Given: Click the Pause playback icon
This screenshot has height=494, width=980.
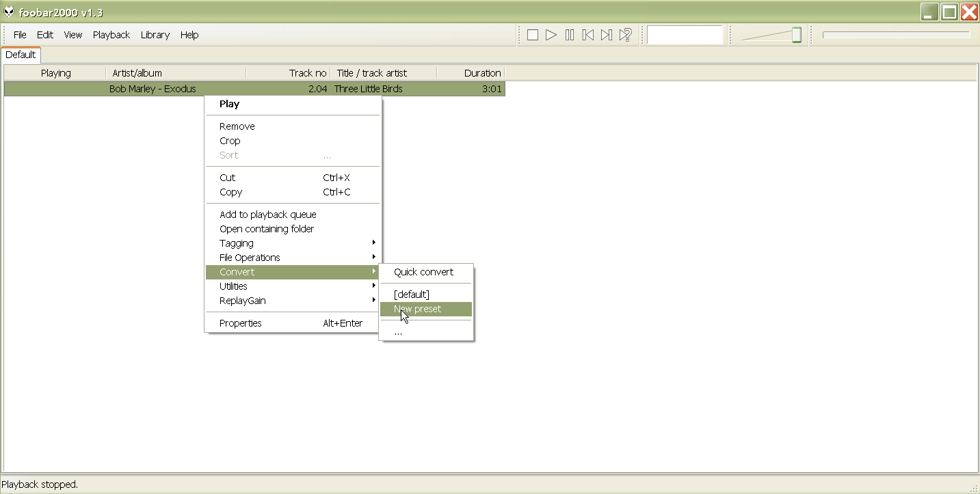Looking at the screenshot, I should click(570, 35).
